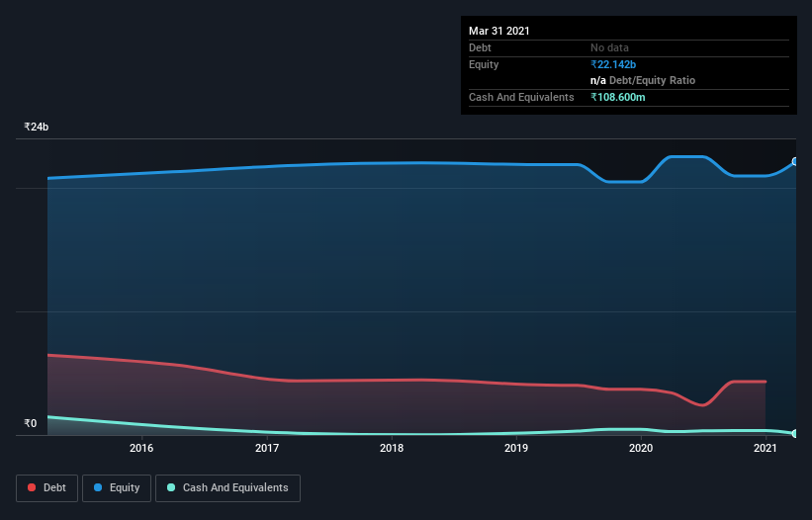Click the red Debt legend dot
Viewport: 812px width, 520px height.
pyautogui.click(x=32, y=487)
